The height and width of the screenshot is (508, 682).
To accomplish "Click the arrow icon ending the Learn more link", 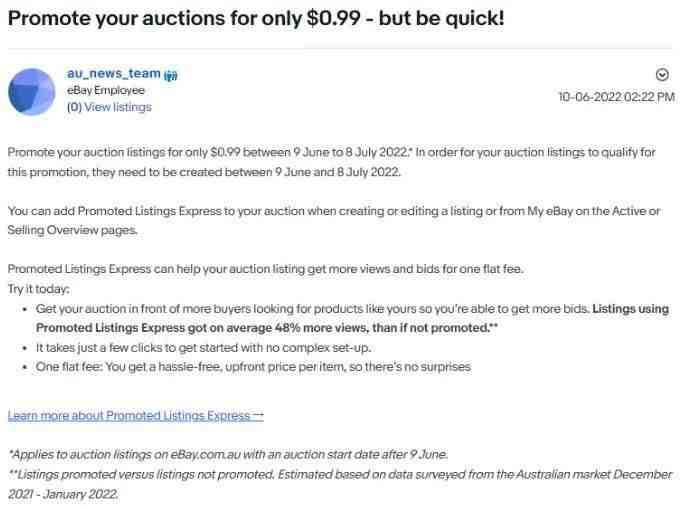I will coord(258,415).
